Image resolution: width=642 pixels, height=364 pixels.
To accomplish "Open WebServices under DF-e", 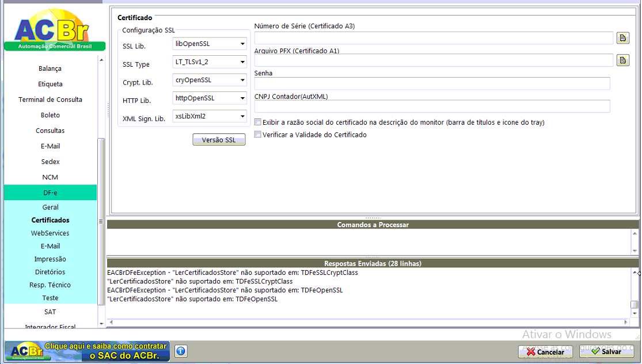I will pos(50,233).
